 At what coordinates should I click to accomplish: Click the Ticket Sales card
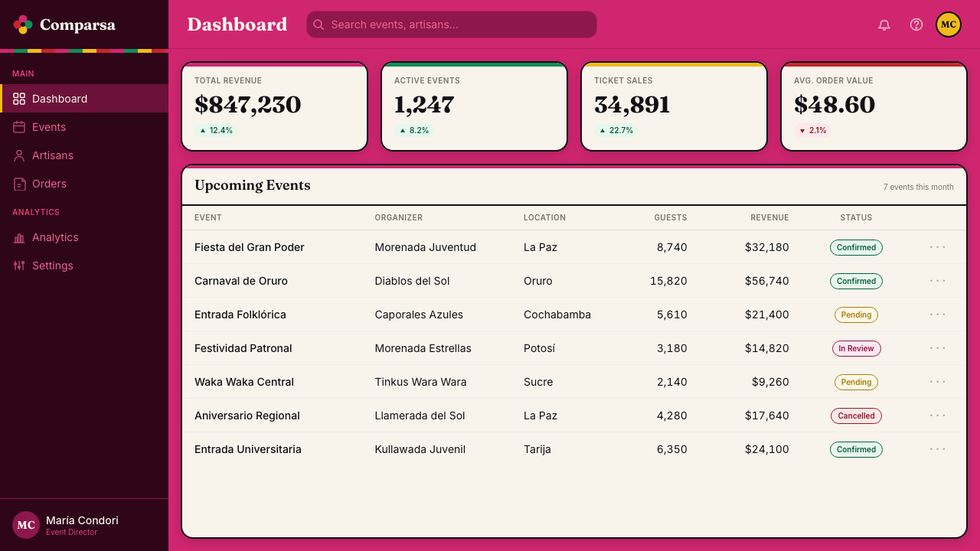pyautogui.click(x=675, y=106)
